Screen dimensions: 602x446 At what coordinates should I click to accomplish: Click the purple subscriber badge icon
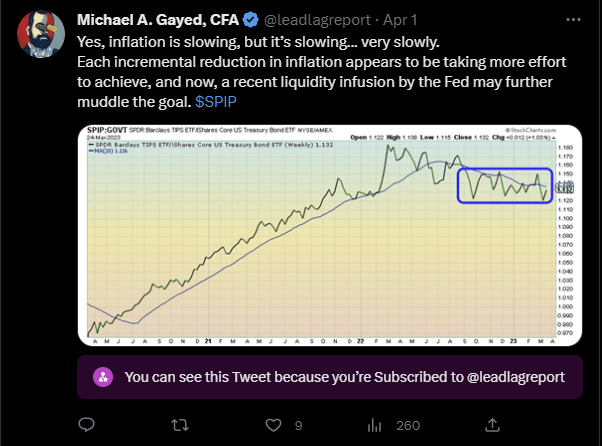pyautogui.click(x=103, y=377)
